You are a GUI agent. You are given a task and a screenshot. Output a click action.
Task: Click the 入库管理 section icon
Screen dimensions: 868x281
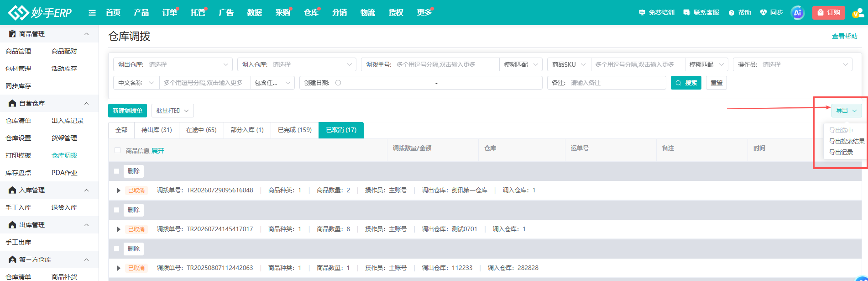[12, 190]
